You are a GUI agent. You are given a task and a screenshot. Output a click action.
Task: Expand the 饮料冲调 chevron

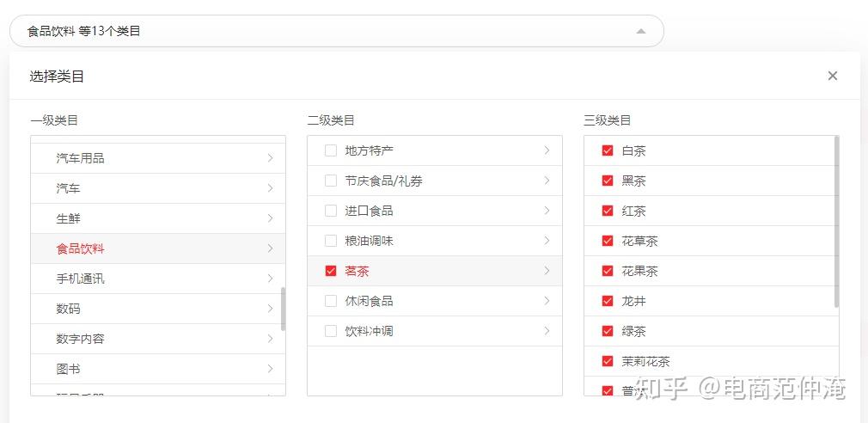(547, 331)
